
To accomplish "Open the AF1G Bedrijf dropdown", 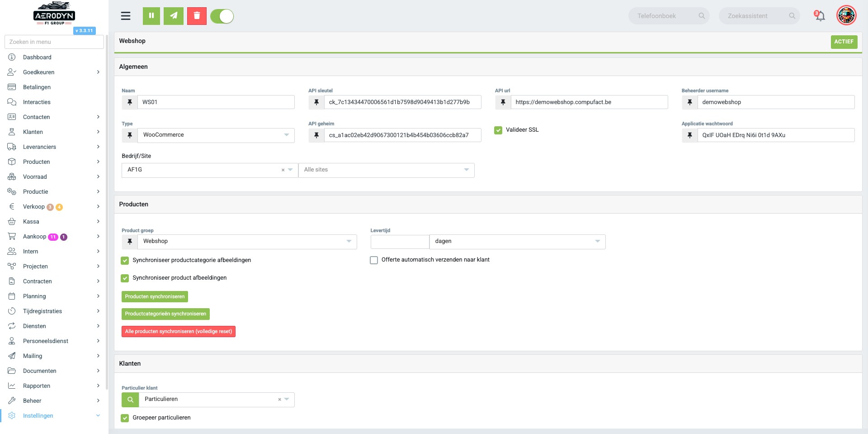I will click(x=210, y=170).
